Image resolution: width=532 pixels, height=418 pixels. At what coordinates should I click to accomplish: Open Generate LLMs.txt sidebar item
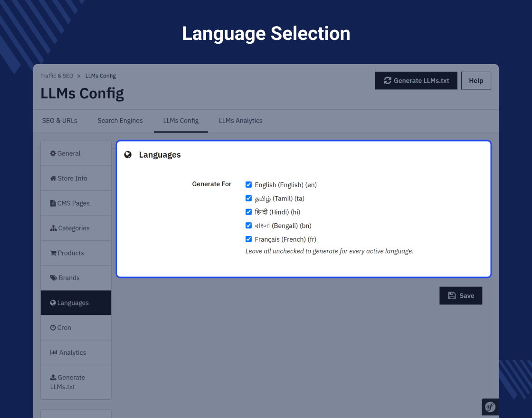[x=76, y=382]
